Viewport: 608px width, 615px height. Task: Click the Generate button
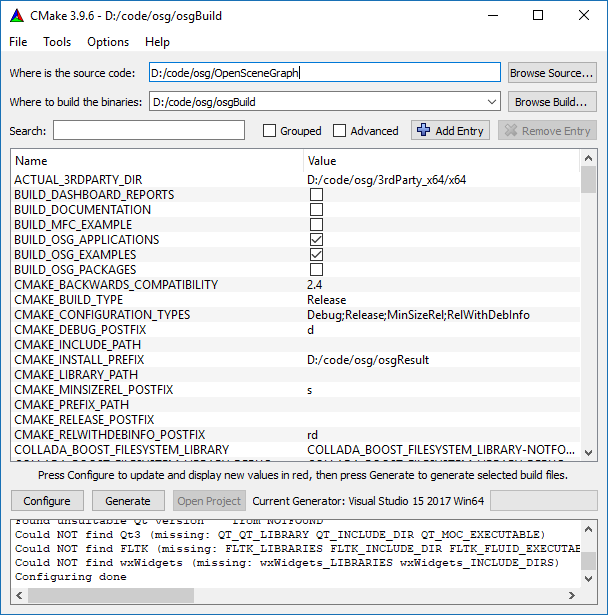[128, 501]
